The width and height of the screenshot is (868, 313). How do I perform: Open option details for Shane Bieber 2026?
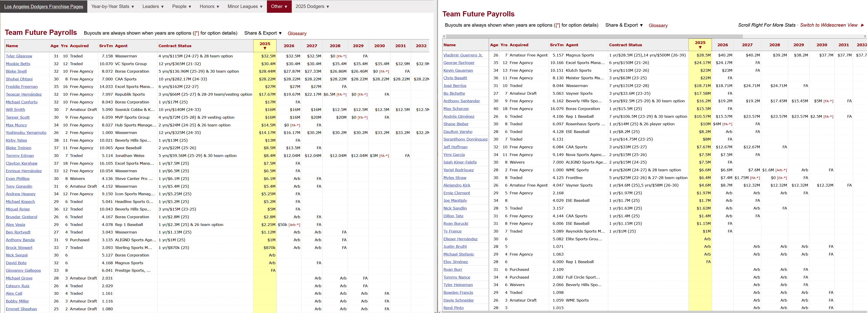727,124
